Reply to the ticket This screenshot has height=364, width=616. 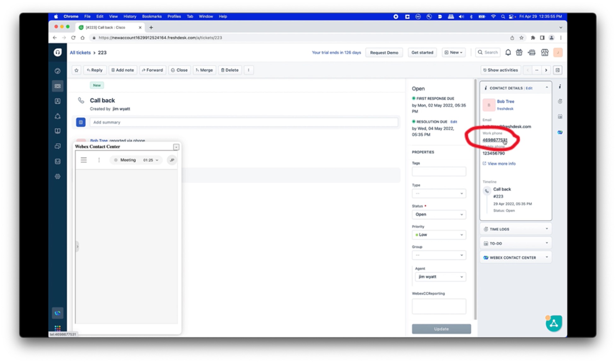[95, 70]
